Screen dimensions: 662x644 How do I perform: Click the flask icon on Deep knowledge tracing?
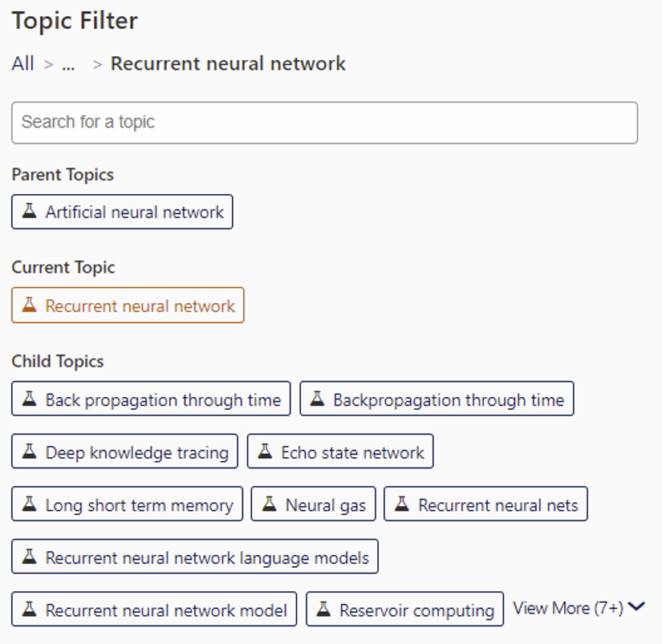[x=30, y=452]
